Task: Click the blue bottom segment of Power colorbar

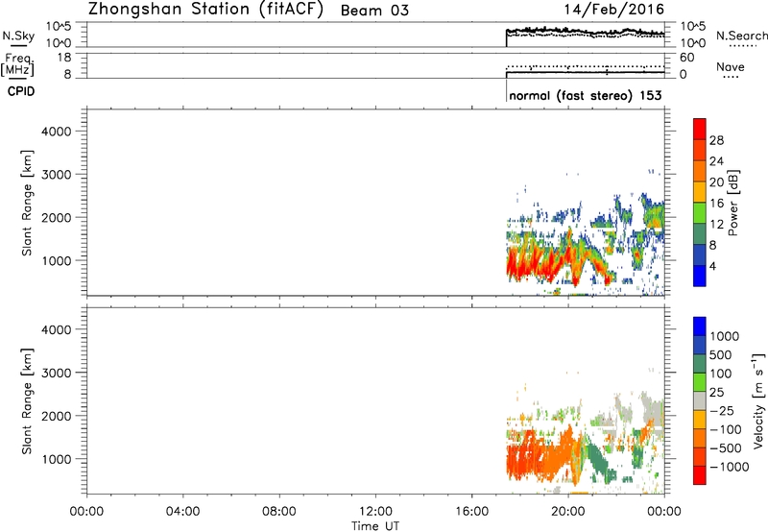Action: pyautogui.click(x=700, y=276)
